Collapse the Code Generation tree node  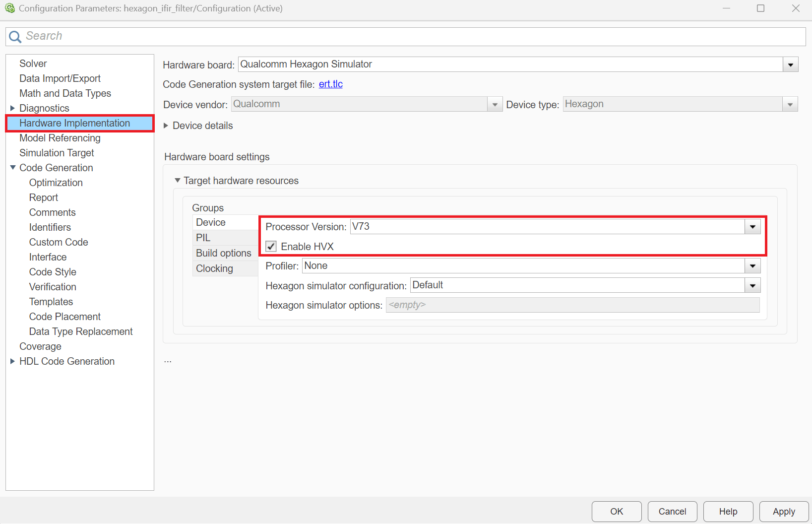pyautogui.click(x=12, y=168)
